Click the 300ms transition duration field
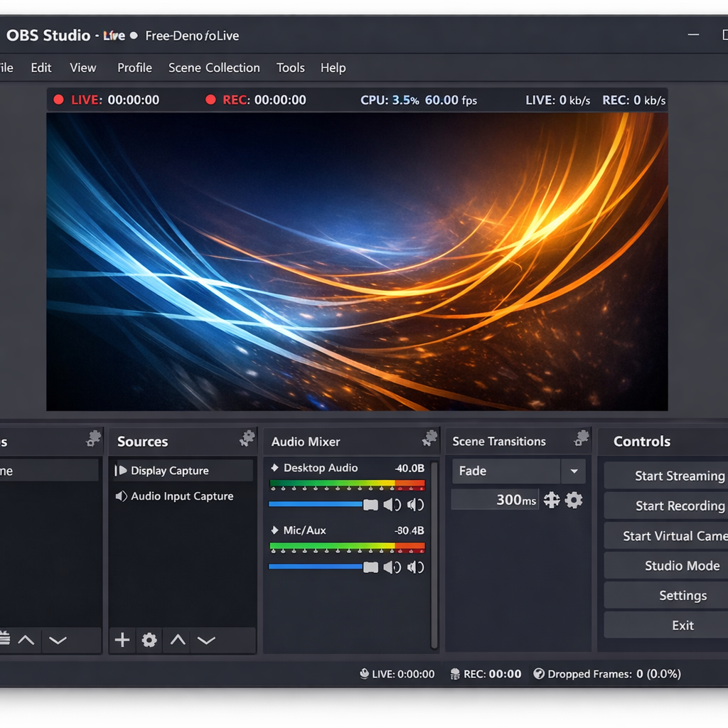 coord(495,500)
